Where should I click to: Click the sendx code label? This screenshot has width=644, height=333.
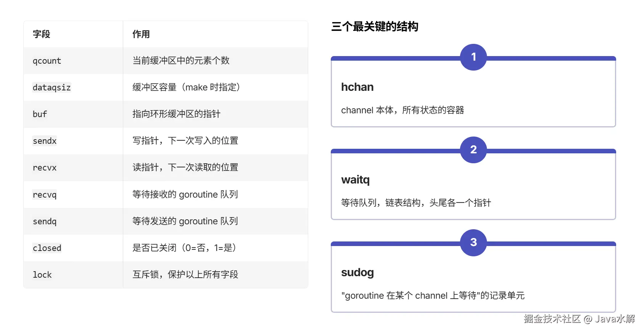[x=45, y=141]
